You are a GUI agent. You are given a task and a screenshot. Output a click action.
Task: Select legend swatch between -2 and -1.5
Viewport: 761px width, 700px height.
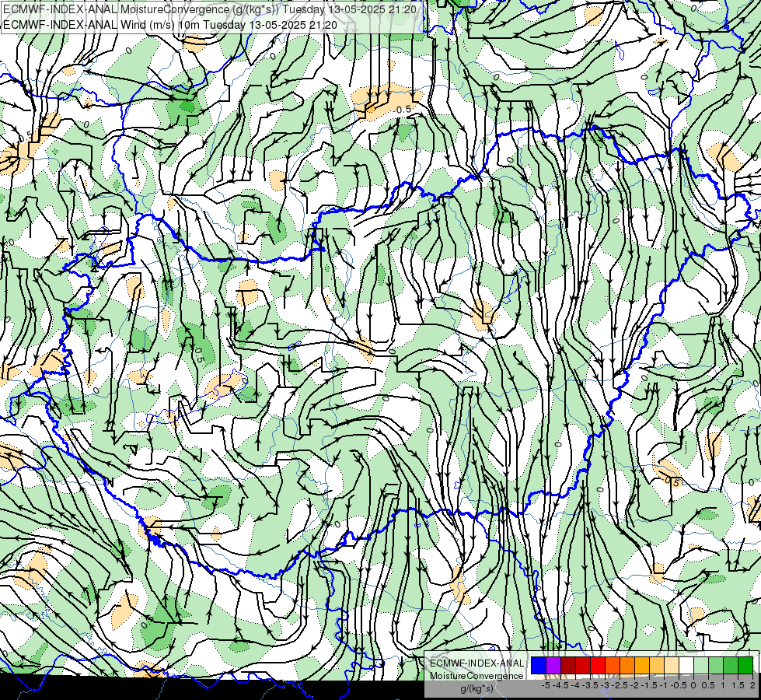point(641,666)
